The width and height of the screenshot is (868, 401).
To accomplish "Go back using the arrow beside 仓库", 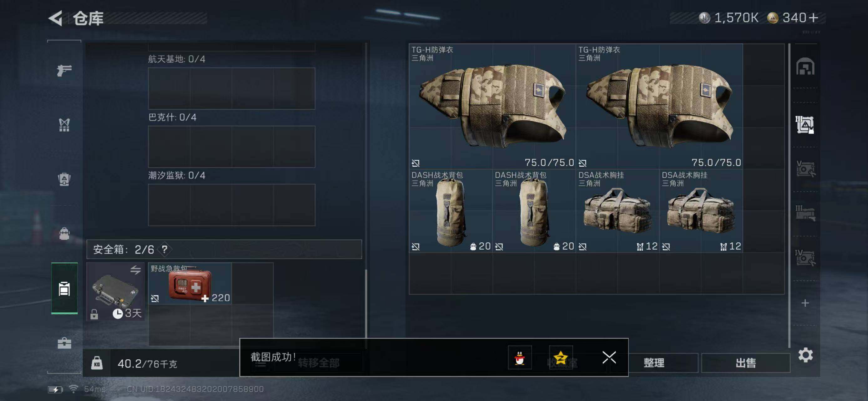I will [56, 18].
